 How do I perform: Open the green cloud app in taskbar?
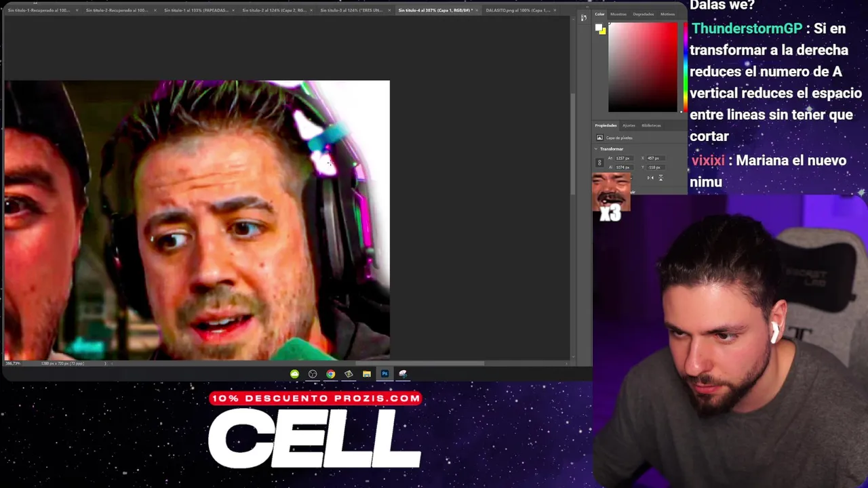(294, 373)
